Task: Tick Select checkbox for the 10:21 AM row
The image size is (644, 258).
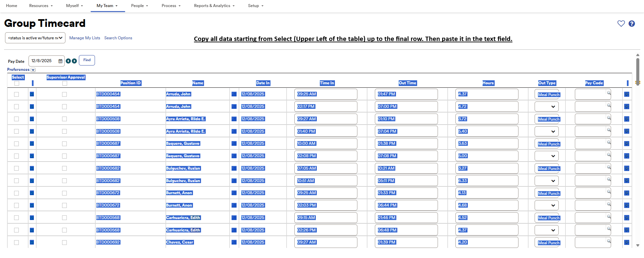Action: coord(16,168)
